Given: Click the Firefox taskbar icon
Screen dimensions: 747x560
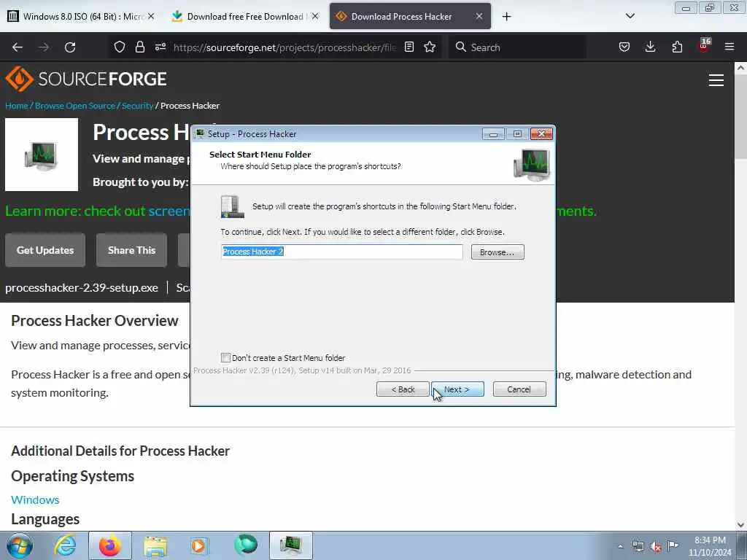Looking at the screenshot, I should point(110,545).
